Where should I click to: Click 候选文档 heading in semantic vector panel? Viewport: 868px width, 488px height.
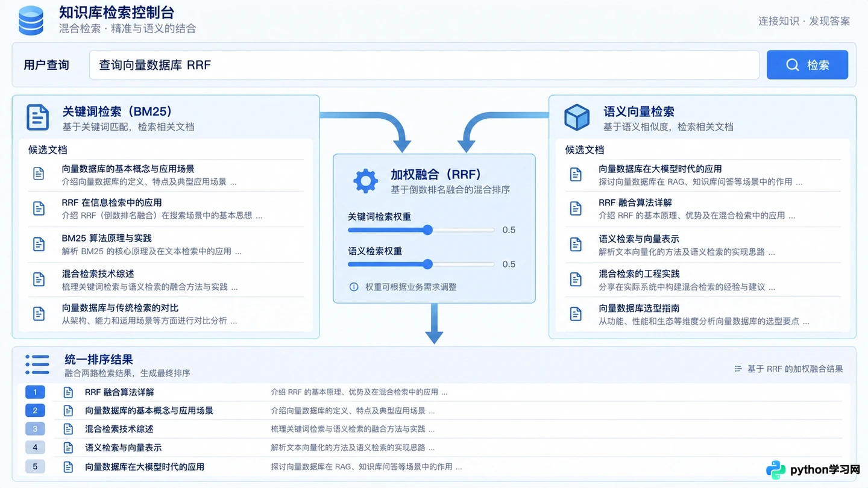tap(584, 150)
